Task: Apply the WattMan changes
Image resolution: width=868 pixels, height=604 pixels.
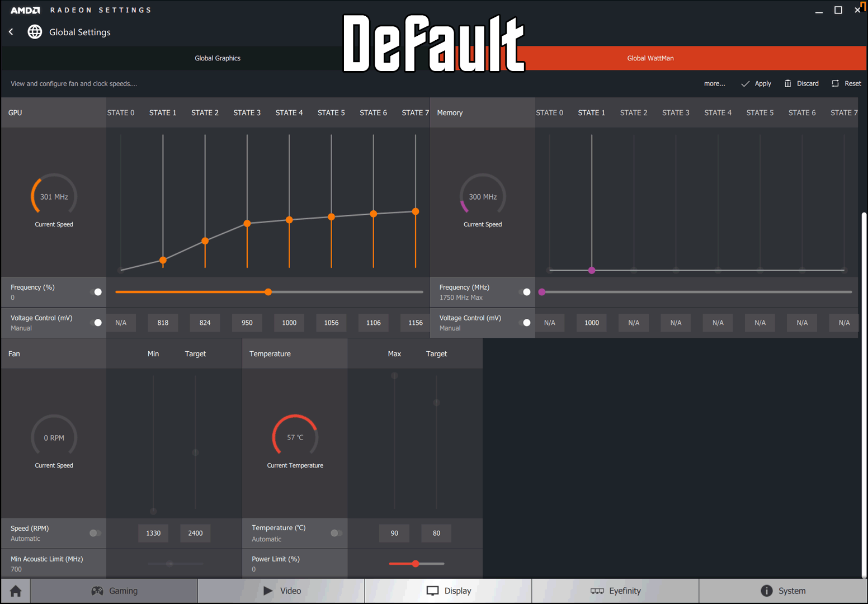Action: [756, 83]
